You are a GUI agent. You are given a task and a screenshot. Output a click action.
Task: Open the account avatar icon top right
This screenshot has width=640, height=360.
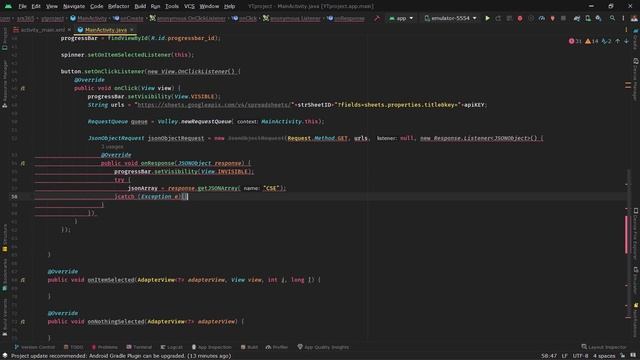point(634,18)
